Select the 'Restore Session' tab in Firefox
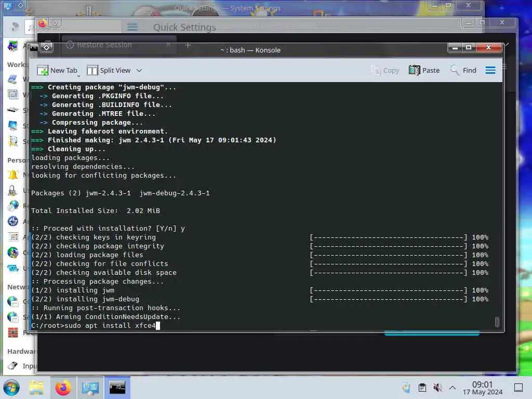The height and width of the screenshot is (399, 532). [119, 45]
